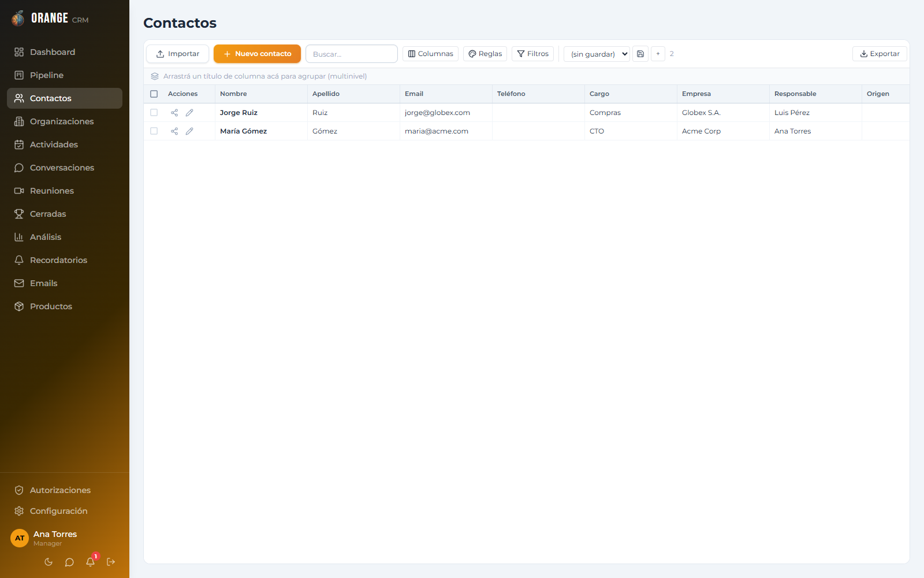Image resolution: width=924 pixels, height=578 pixels.
Task: Open Emails in the sidebar
Action: [x=65, y=283]
